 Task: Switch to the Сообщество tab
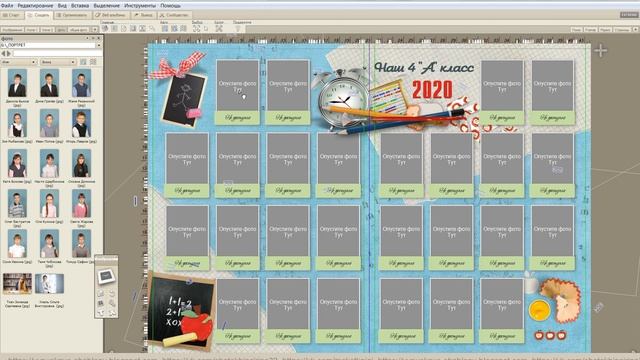click(x=174, y=15)
